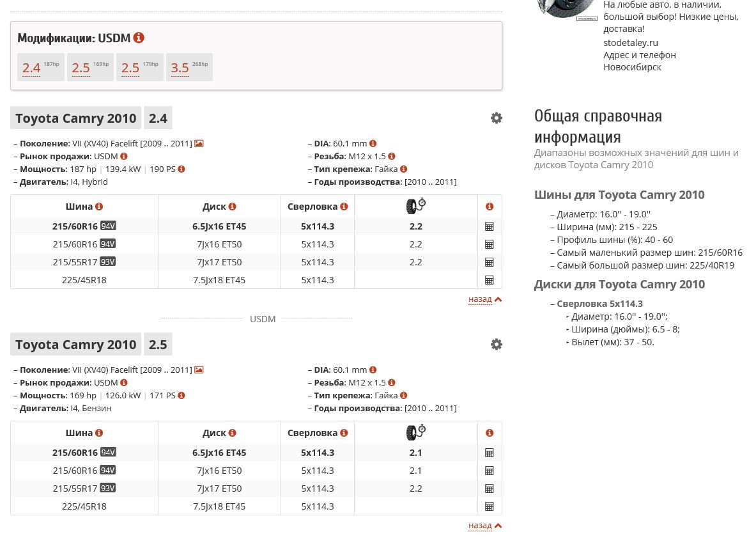Click Самый большой размер шин: 225/40R19 line

[645, 265]
